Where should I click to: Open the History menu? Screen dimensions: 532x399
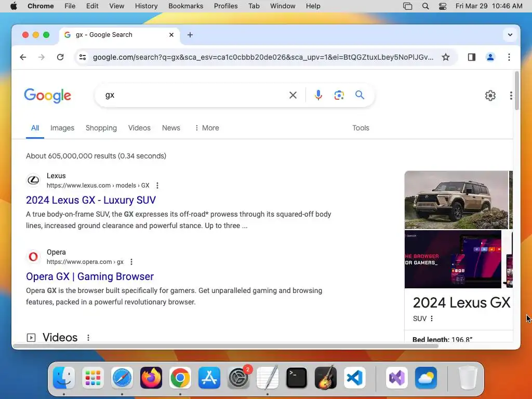[146, 6]
